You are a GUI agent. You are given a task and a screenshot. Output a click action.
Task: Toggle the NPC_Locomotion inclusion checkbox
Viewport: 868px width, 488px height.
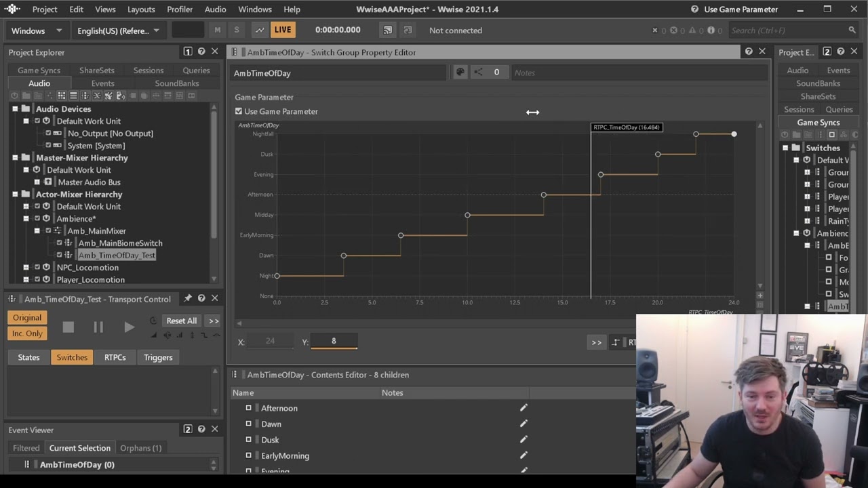37,268
